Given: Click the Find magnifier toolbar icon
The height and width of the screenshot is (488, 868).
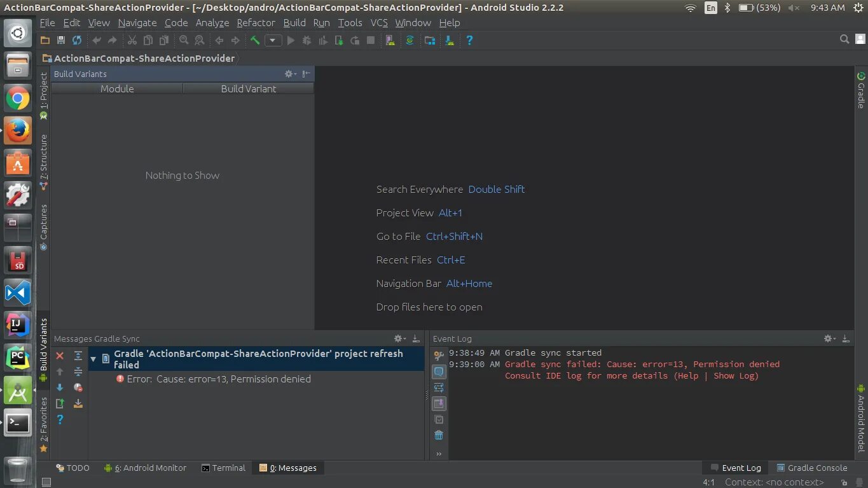Looking at the screenshot, I should pos(184,40).
